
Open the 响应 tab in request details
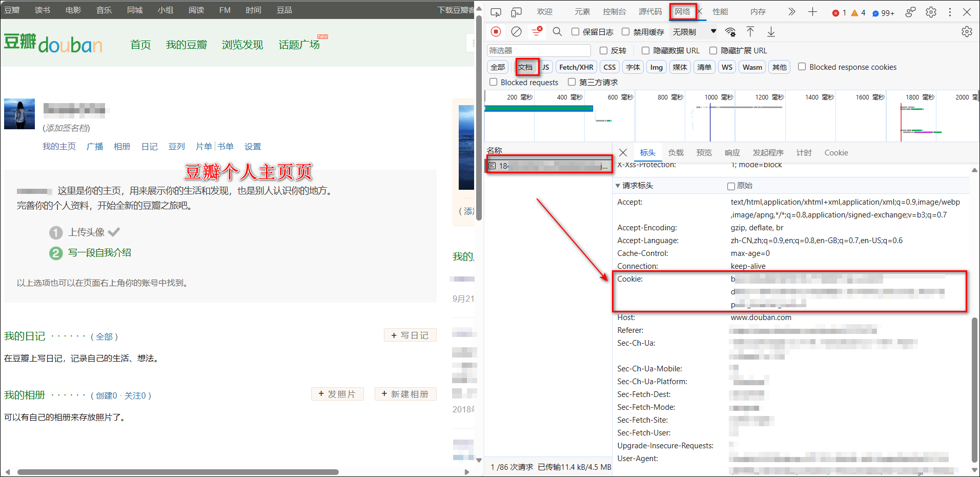click(732, 153)
